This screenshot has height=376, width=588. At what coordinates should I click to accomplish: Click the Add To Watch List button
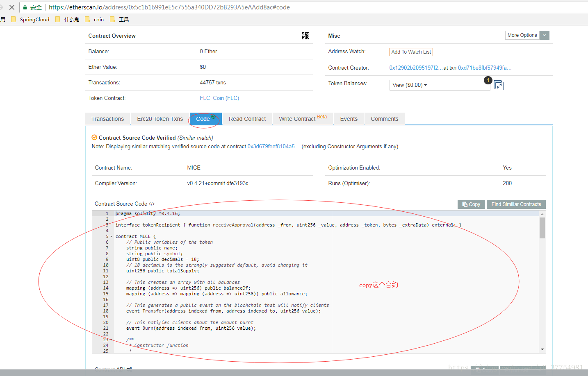tap(411, 52)
